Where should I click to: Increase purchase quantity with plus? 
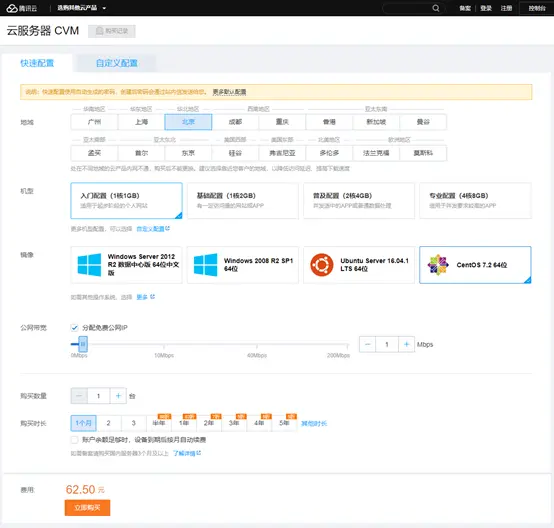(118, 396)
